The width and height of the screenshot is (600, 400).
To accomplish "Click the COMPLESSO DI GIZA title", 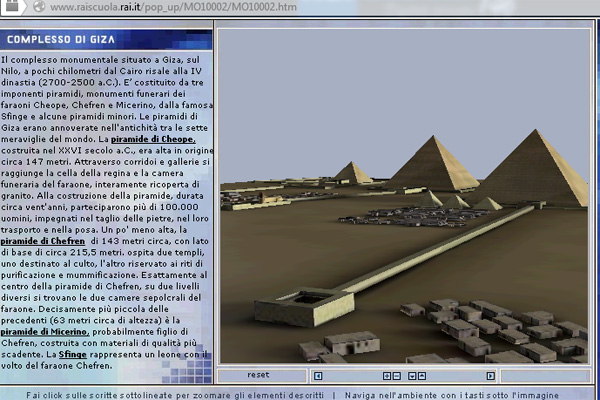I will (61, 39).
